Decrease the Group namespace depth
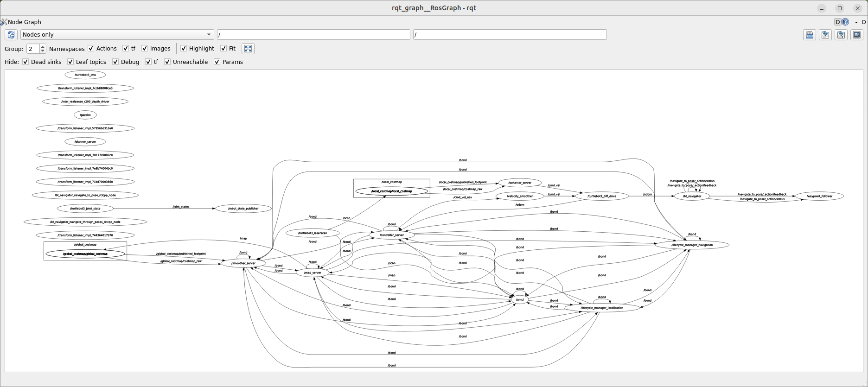 [x=43, y=51]
